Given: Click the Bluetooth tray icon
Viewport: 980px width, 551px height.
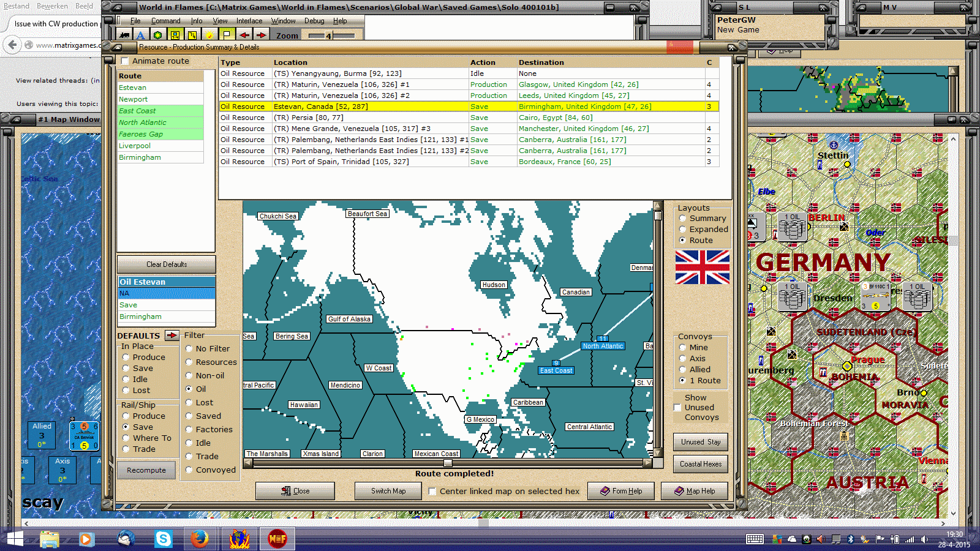Looking at the screenshot, I should (x=850, y=539).
